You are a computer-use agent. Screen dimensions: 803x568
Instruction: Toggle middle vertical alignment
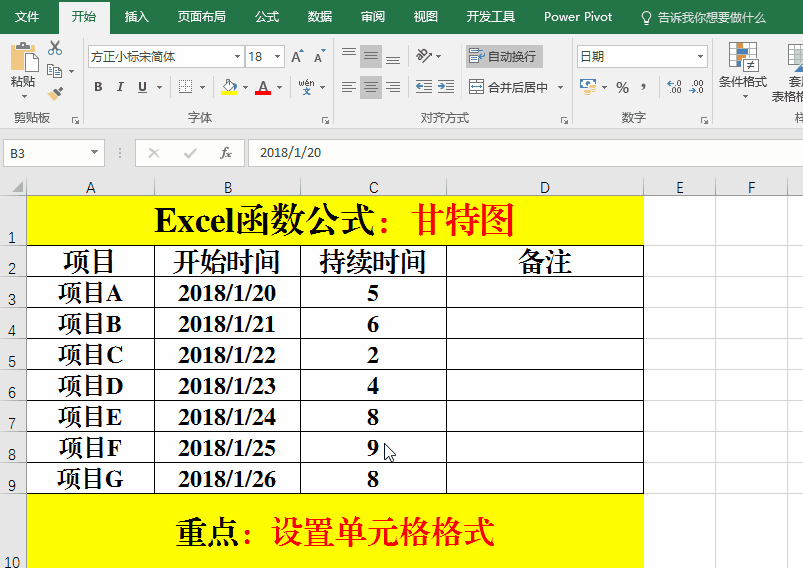click(371, 56)
